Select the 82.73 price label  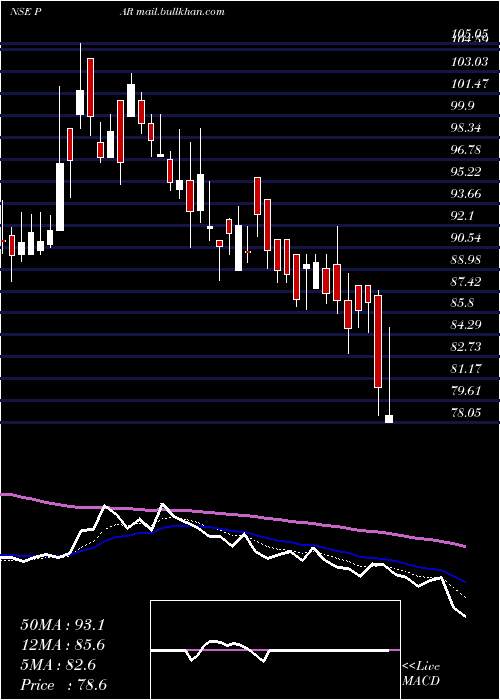(466, 347)
